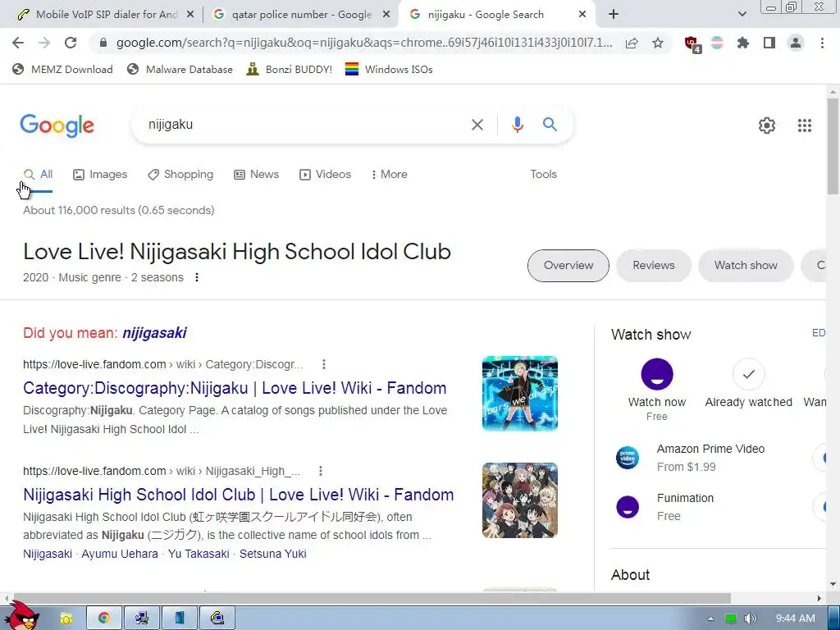Reload the page with the refresh icon
The image size is (840, 630).
coord(71,43)
